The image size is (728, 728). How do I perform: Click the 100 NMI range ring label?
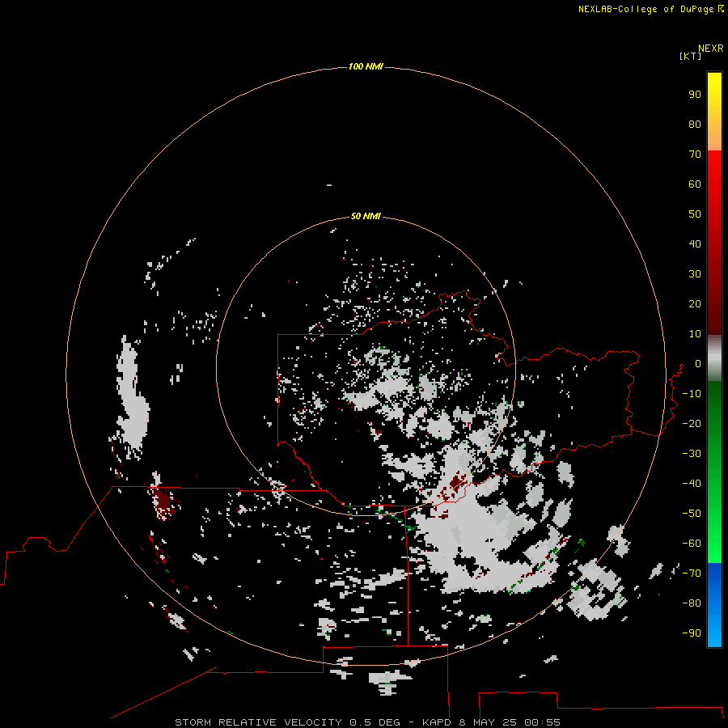coord(366,67)
